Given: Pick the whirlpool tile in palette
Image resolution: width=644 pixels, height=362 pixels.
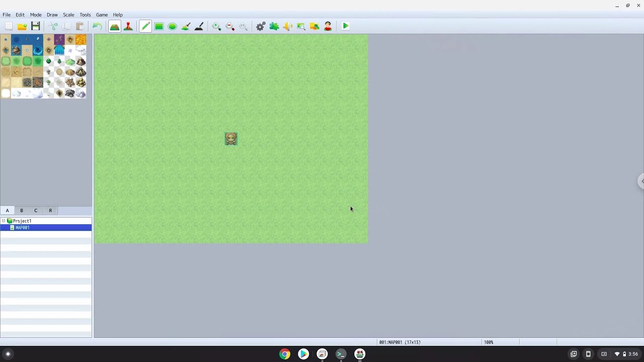Looking at the screenshot, I should [x=38, y=50].
